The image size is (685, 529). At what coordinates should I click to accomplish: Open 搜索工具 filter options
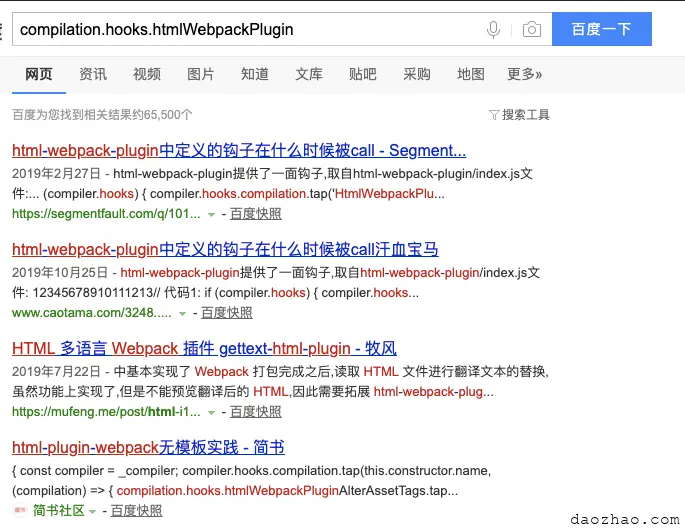click(x=519, y=115)
